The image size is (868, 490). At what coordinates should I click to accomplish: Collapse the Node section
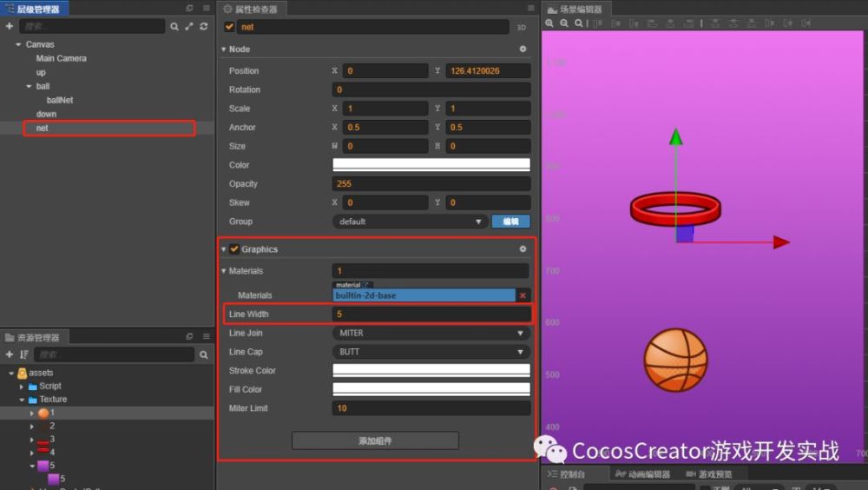pyautogui.click(x=224, y=50)
